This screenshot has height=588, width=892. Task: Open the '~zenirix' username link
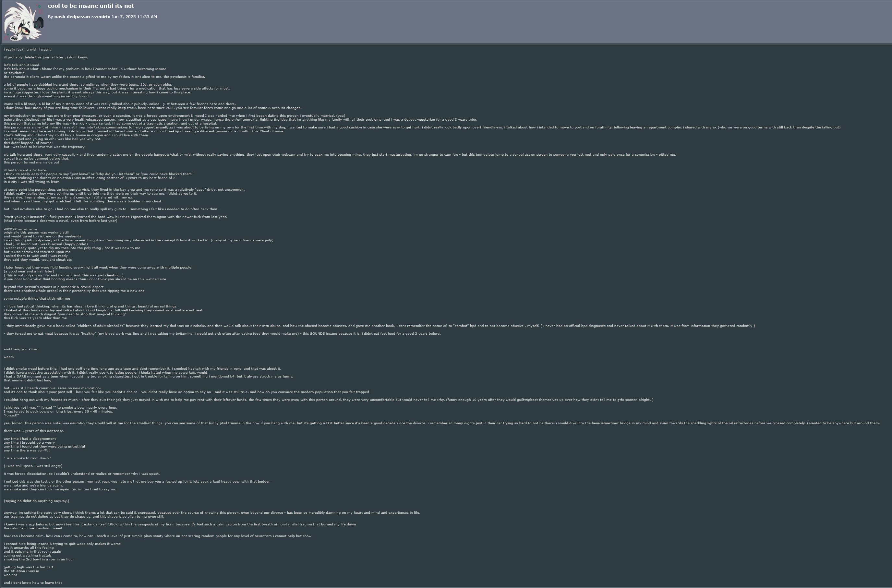[101, 17]
